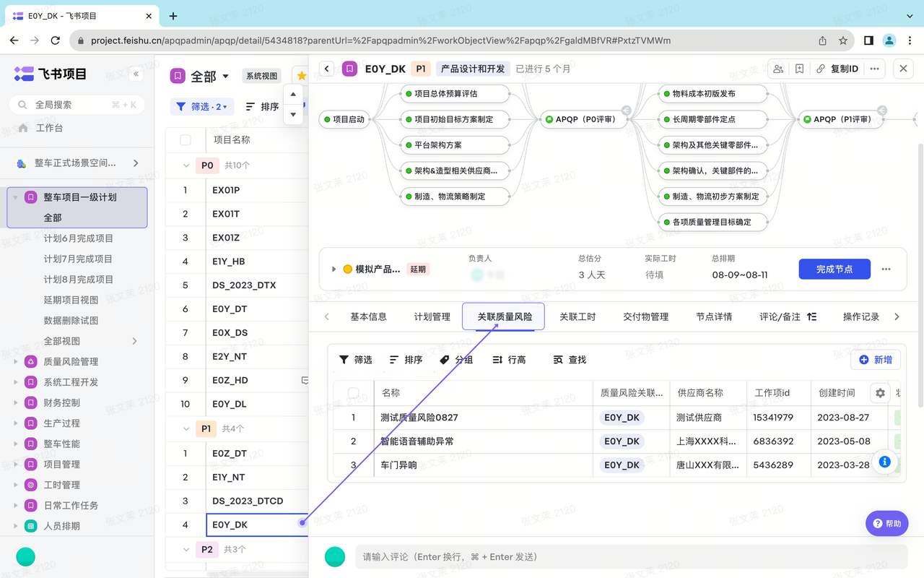Screen dimensions: 924x578
Task: Switch to 计划管理 tab
Action: pos(432,316)
